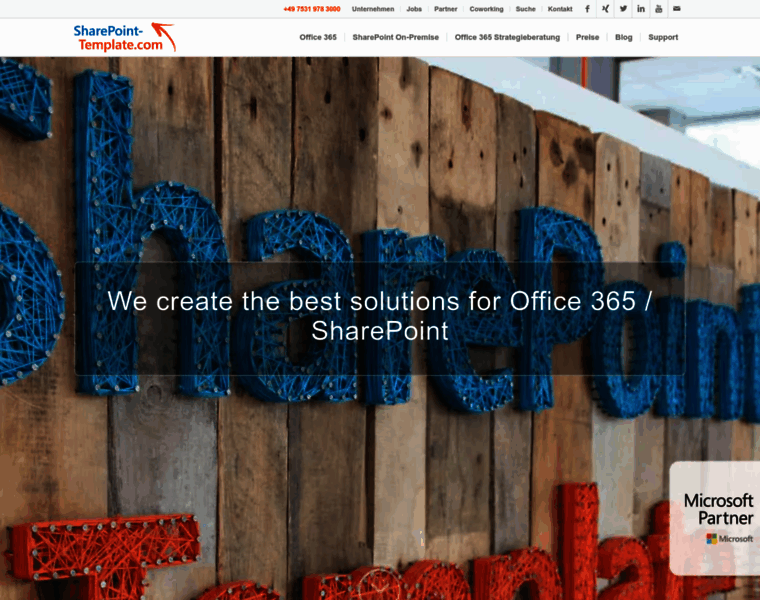
Task: Open Office 365 Strategieberatung menu item
Action: click(507, 37)
